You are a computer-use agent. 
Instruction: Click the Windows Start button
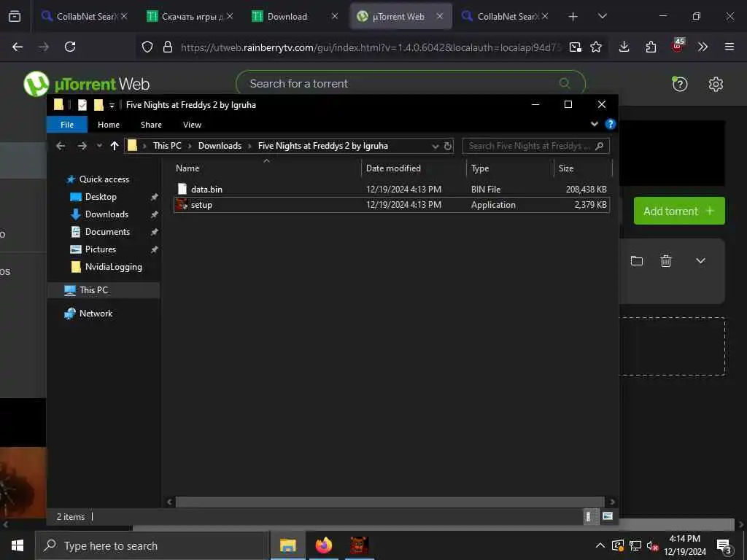[18, 545]
